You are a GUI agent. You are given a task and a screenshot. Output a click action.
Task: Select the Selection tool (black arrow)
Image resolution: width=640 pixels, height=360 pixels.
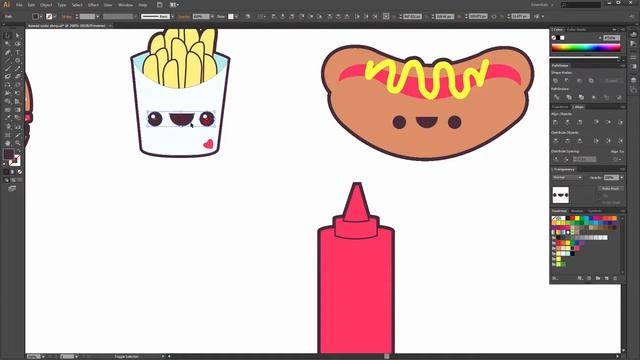point(7,36)
